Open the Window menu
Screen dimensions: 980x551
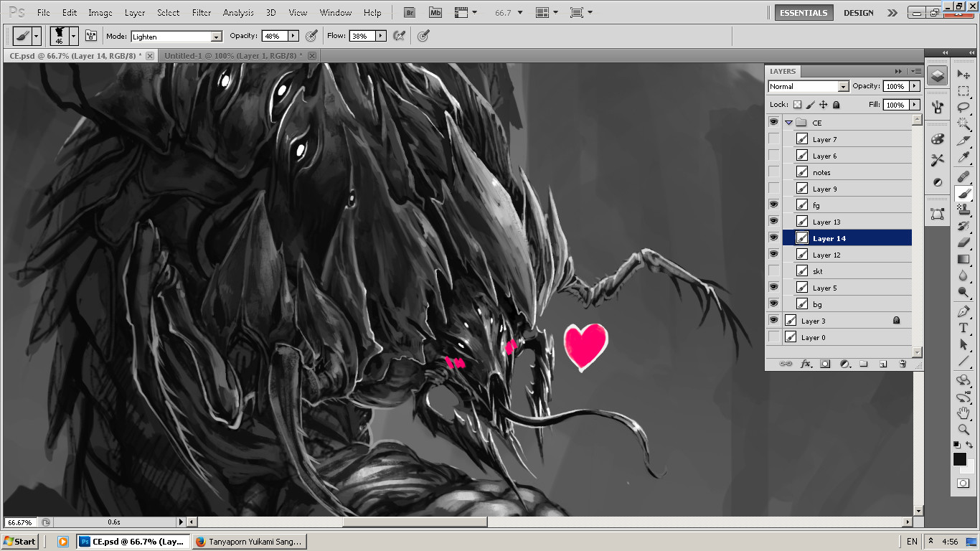(335, 12)
